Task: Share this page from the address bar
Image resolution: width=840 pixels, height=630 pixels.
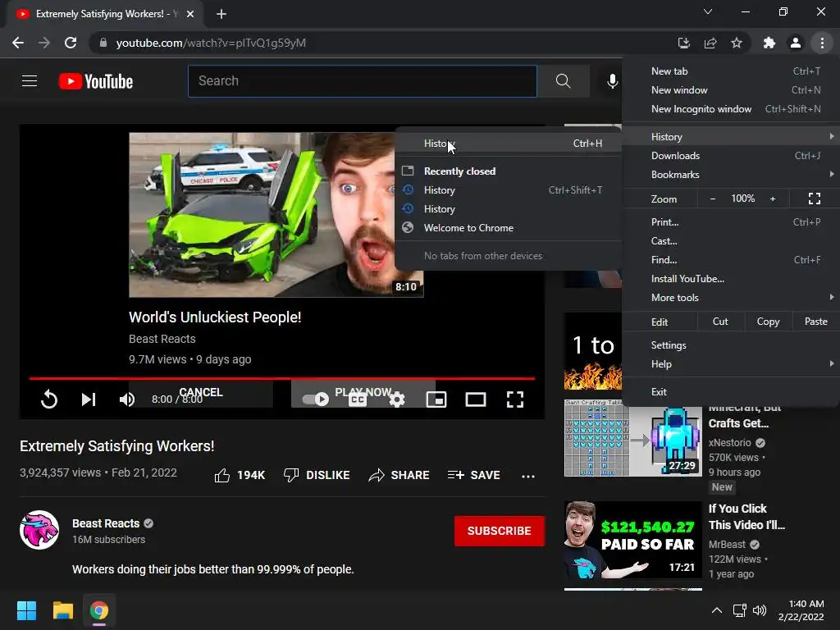Action: point(710,43)
